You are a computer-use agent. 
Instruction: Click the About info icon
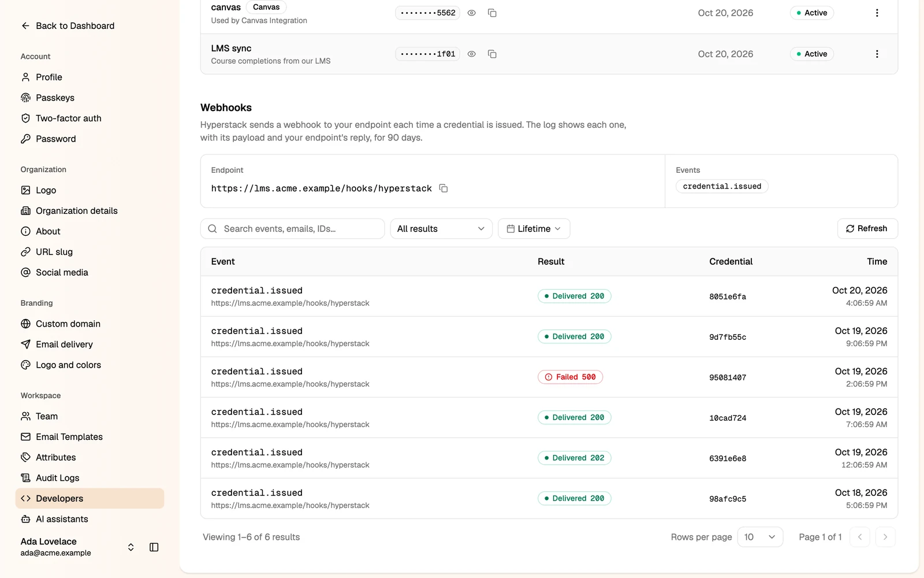(x=25, y=231)
